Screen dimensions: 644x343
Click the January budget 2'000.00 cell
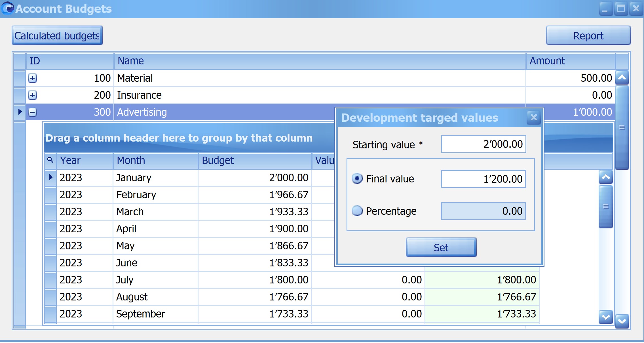255,178
